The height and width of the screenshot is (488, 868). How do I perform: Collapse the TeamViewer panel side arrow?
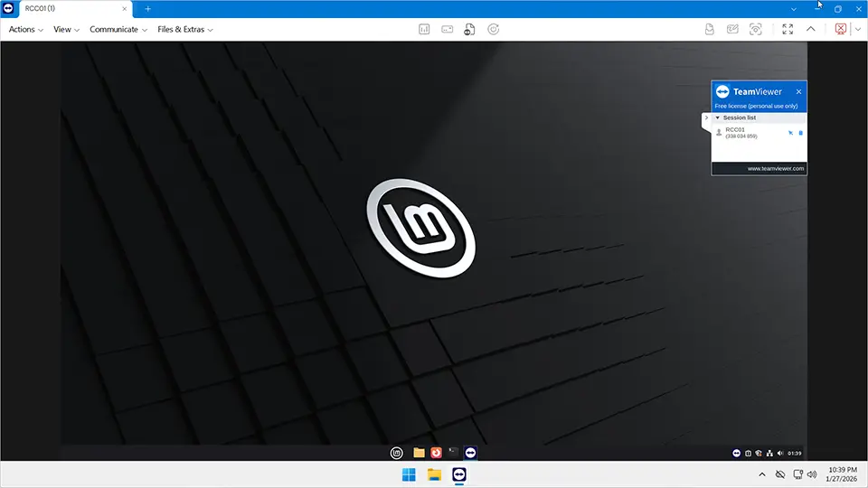tap(706, 117)
